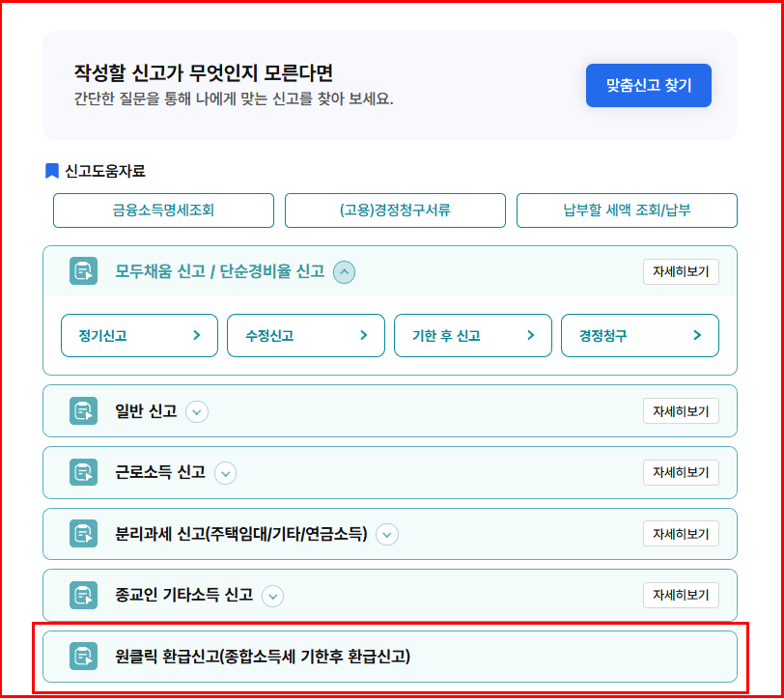Click the document icon for 일반 신고
Screen dimensions: 784x700
coord(83,411)
